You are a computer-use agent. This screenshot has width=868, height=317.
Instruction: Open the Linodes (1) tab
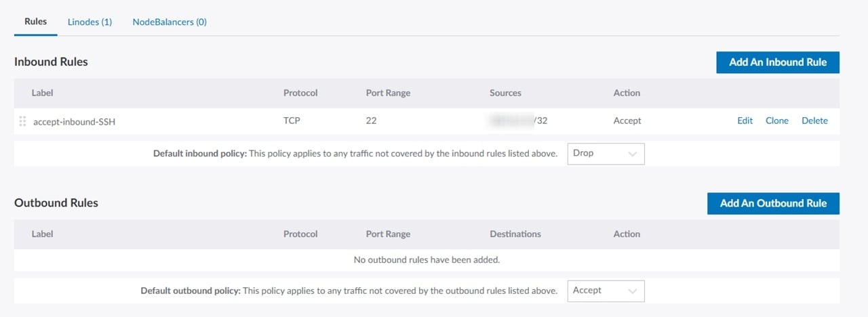(90, 22)
